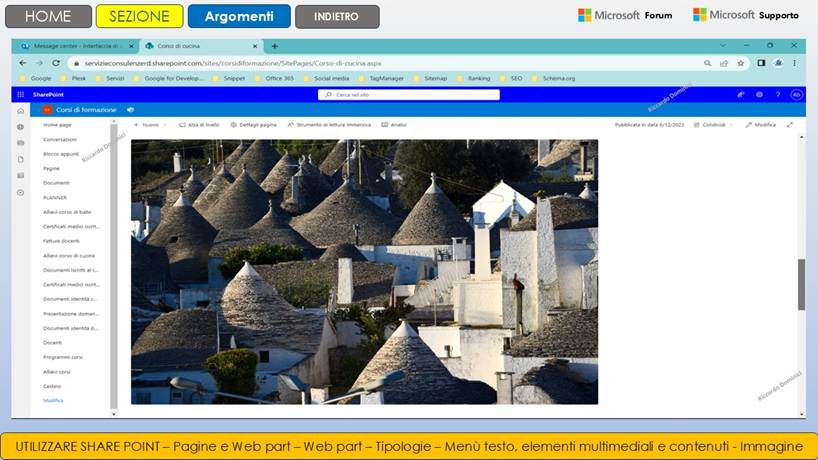Click the HOME button in top banner

click(48, 16)
